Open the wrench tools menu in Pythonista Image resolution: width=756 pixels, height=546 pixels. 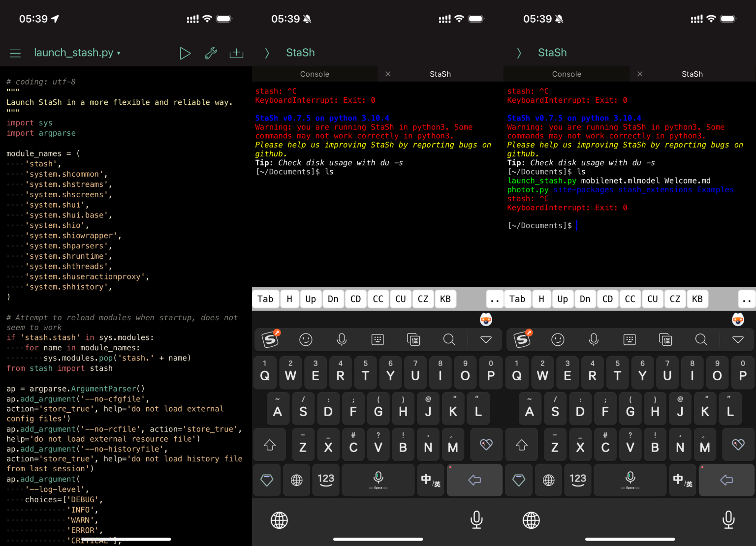pyautogui.click(x=211, y=53)
